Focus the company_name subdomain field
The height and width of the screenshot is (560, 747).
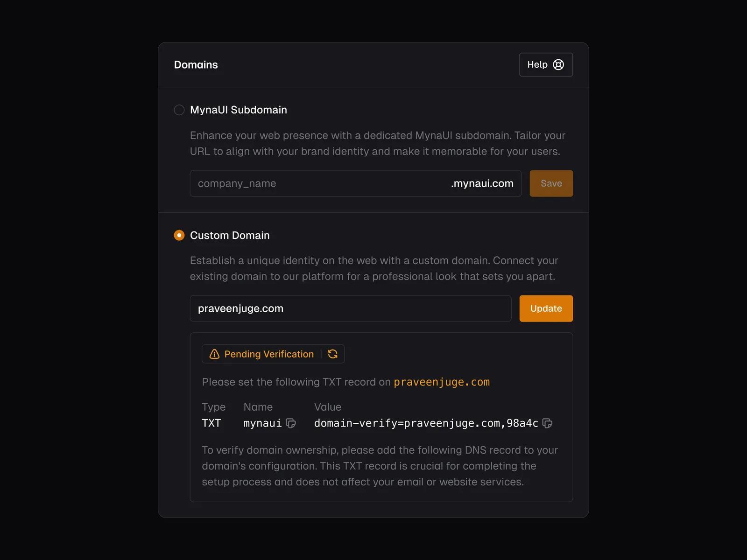(x=317, y=183)
